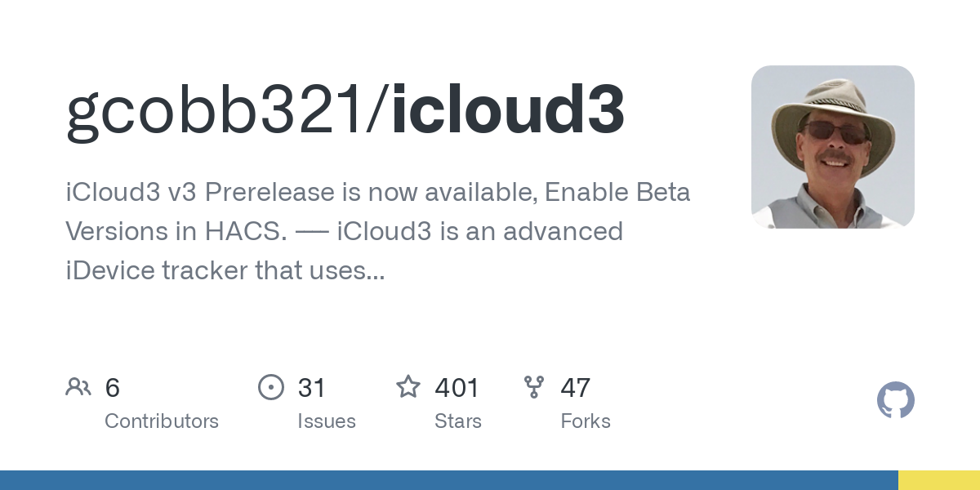980x490 pixels.
Task: Select the Issues label
Action: [327, 421]
